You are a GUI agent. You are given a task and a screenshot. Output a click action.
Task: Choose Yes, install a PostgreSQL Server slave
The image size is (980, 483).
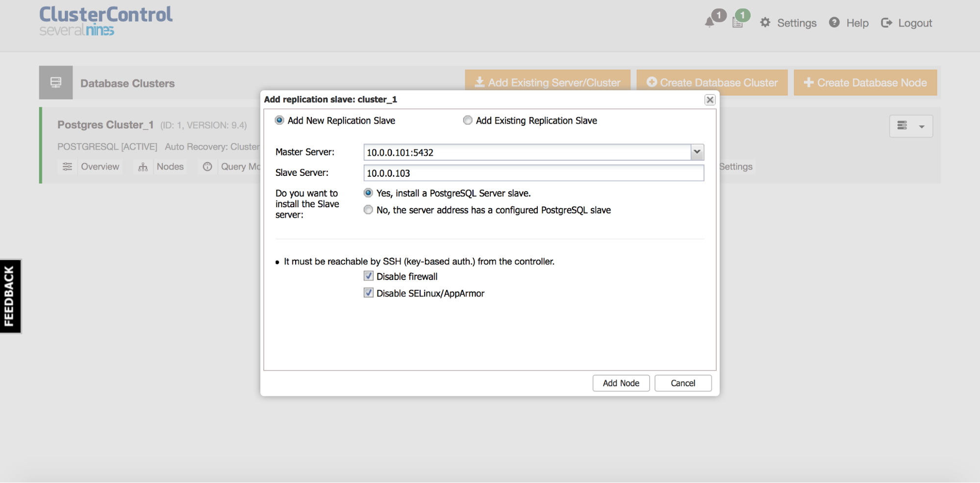coord(368,193)
